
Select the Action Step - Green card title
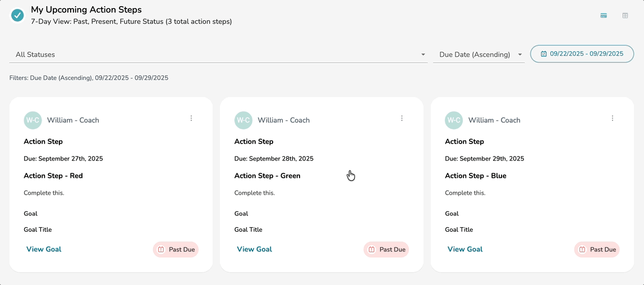[x=267, y=176]
